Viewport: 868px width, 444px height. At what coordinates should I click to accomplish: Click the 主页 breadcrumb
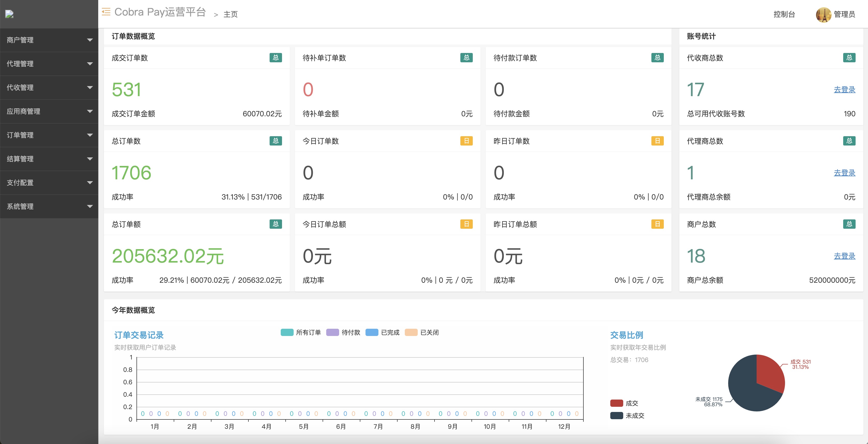231,14
